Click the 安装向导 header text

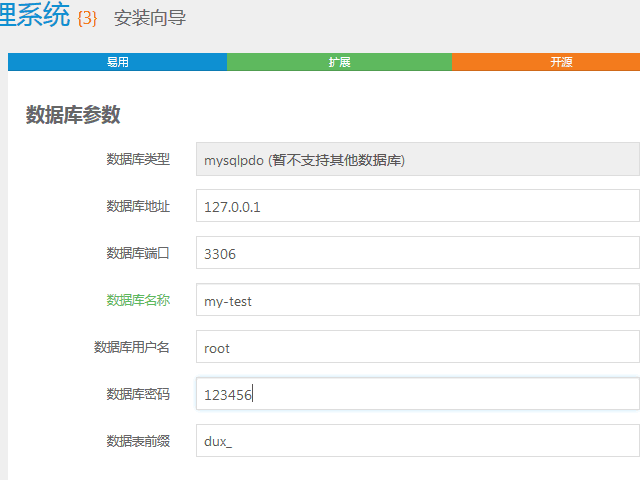[150, 18]
